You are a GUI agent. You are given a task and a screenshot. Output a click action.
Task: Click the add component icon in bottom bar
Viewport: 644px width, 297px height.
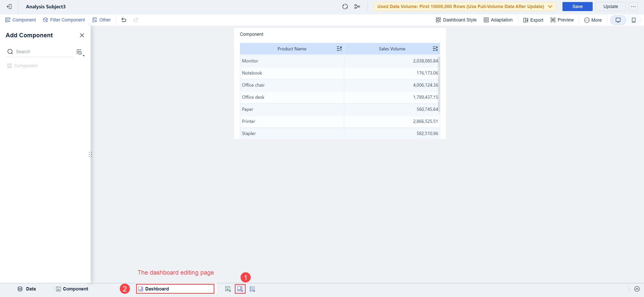[x=228, y=289]
